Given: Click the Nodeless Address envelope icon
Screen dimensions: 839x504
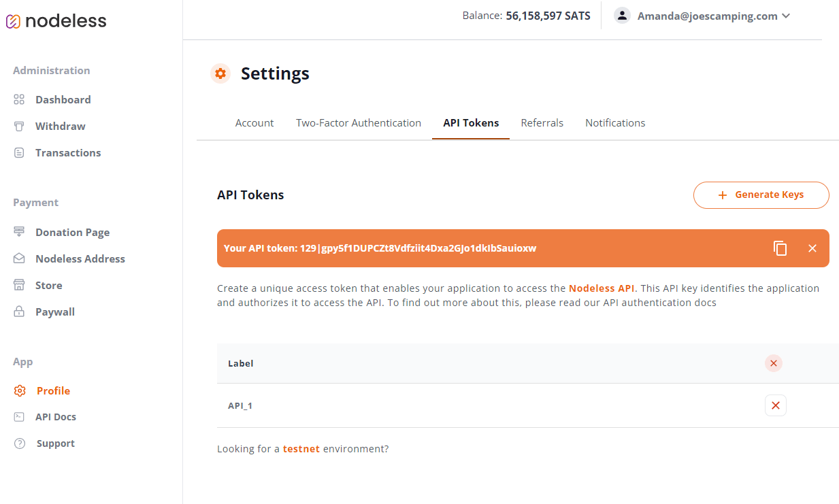Looking at the screenshot, I should click(x=19, y=258).
